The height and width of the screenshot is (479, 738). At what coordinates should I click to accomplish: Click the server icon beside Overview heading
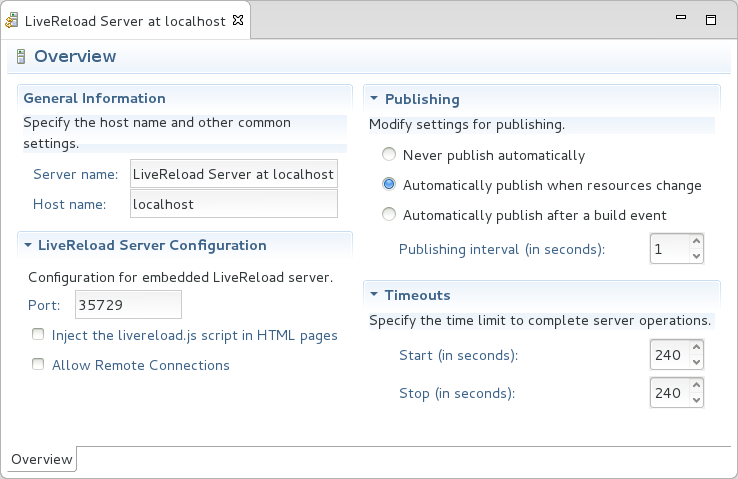point(21,57)
